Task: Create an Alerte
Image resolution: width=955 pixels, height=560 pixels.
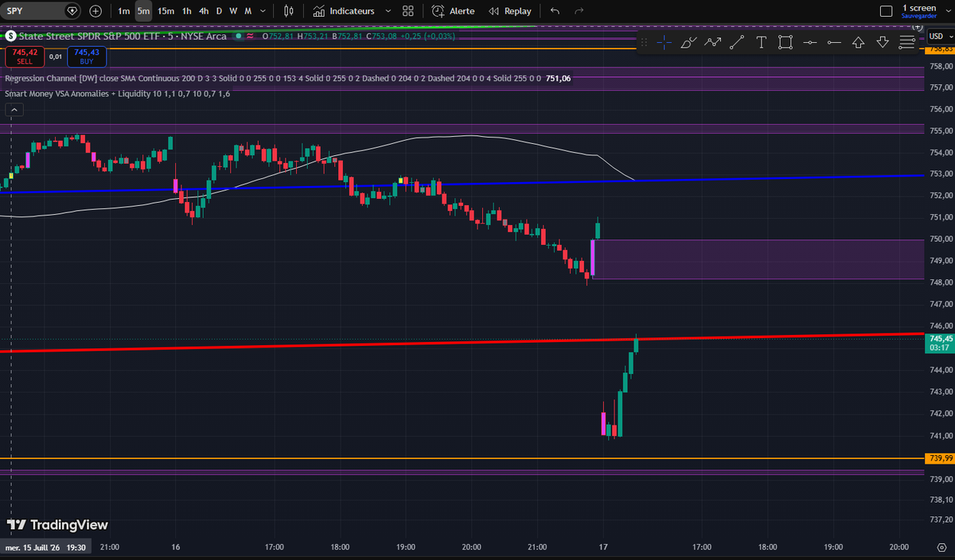Action: [x=453, y=11]
